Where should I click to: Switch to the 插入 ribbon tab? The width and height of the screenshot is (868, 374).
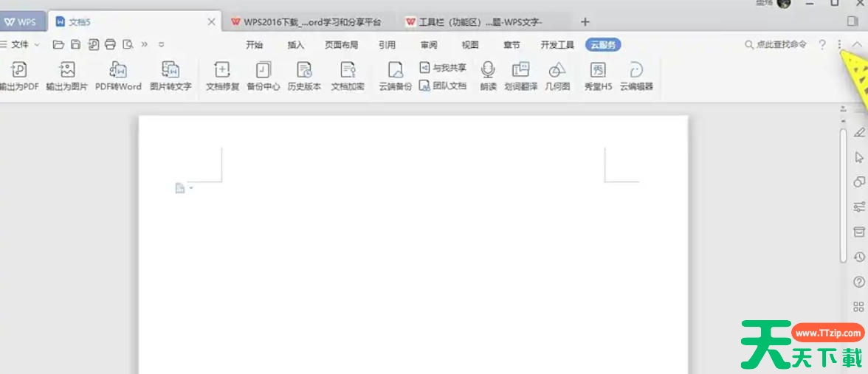[x=296, y=46]
